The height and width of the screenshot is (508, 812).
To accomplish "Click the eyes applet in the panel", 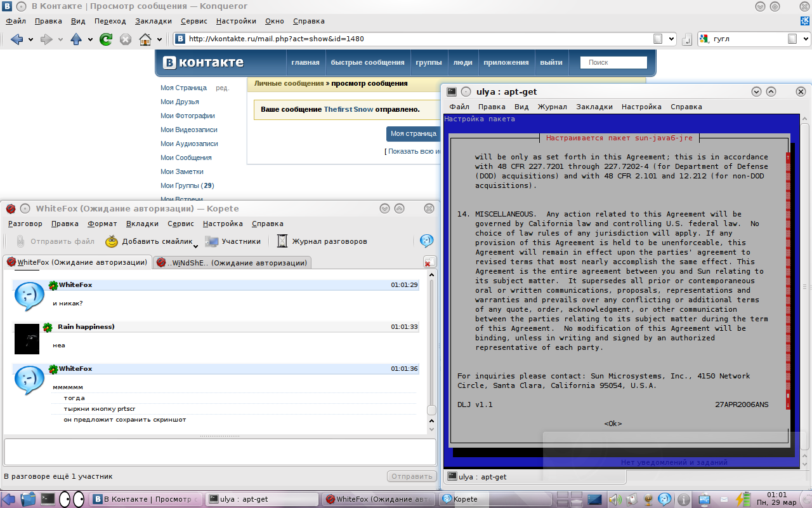I will tap(71, 499).
